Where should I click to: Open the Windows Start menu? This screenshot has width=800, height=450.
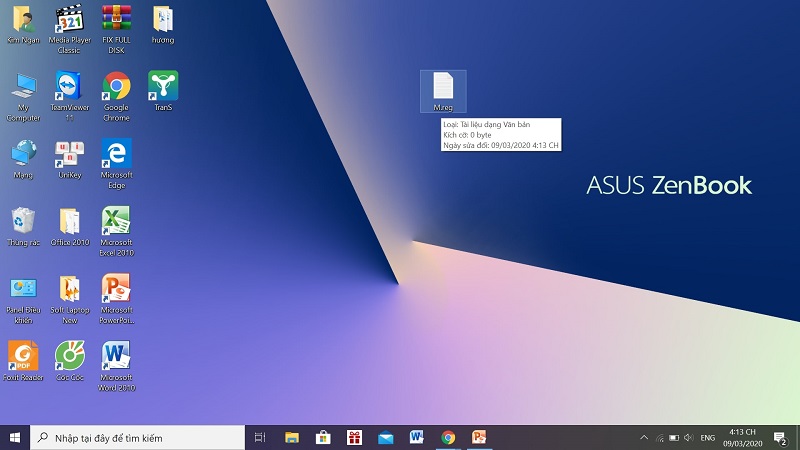pyautogui.click(x=15, y=437)
